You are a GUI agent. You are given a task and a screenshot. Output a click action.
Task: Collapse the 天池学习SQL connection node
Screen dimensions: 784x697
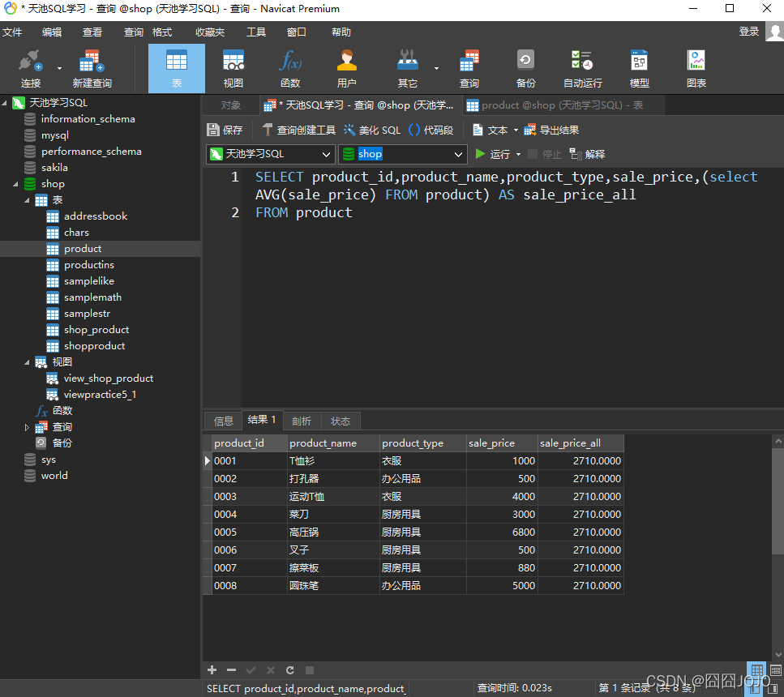[x=5, y=102]
